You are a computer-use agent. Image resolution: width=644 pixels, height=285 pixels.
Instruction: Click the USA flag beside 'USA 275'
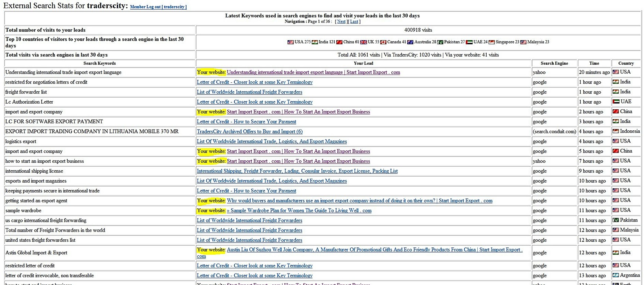[290, 42]
